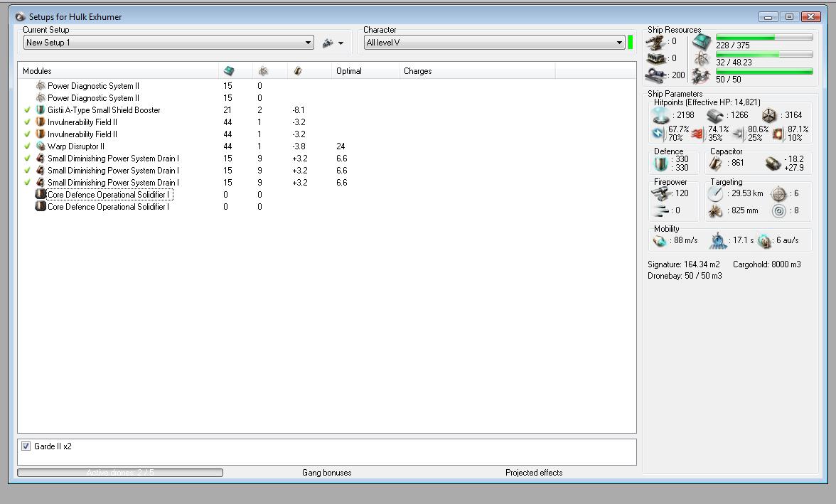Click the scan resolution icon showing 825 mm
Viewport: 836px width, 504px height.
[x=715, y=211]
